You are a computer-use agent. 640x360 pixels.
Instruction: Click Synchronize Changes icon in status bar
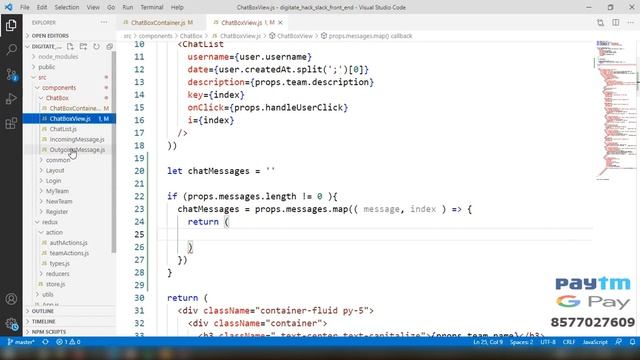45,342
